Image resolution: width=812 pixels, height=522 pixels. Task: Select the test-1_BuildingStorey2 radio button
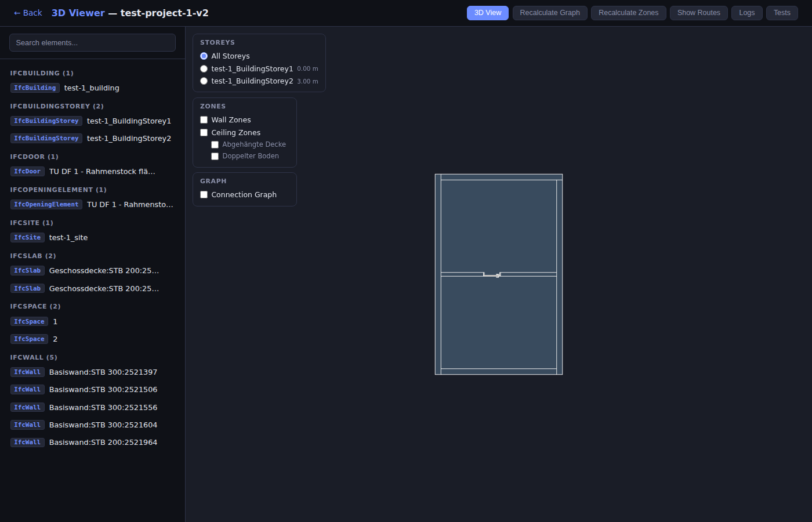coord(204,81)
